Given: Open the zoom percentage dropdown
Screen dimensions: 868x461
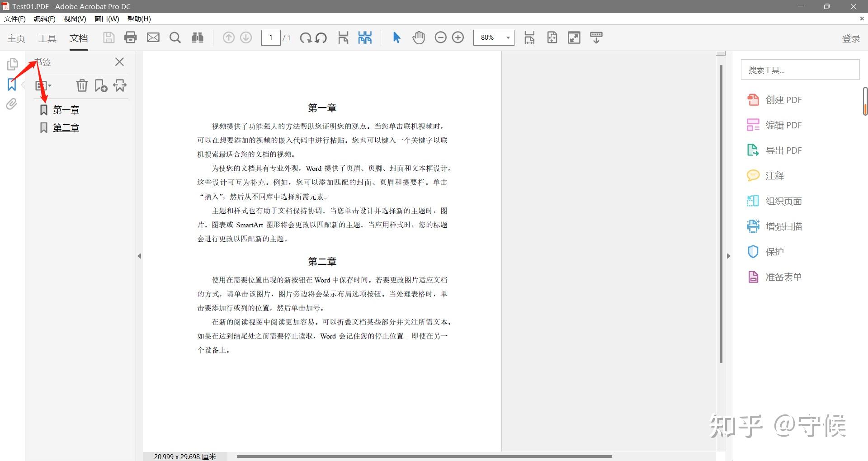Looking at the screenshot, I should 508,38.
